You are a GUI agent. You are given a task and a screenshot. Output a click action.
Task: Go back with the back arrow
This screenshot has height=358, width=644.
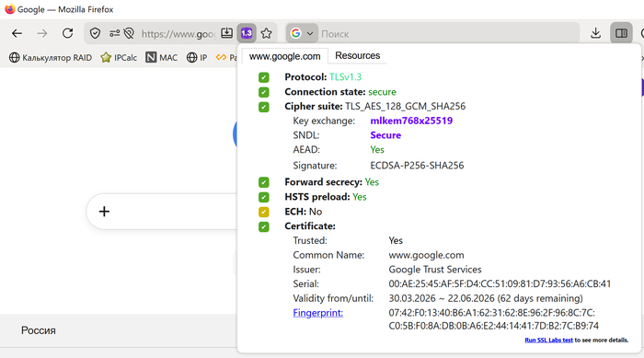coord(17,33)
